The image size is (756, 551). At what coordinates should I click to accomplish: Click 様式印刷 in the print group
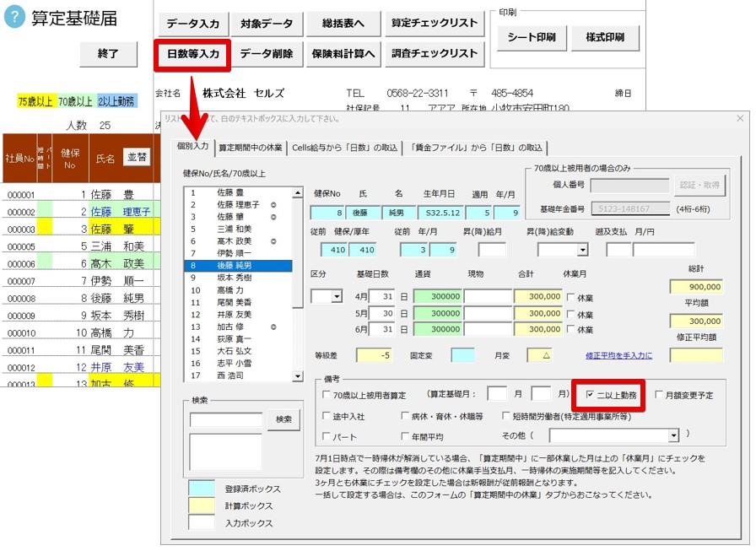605,38
